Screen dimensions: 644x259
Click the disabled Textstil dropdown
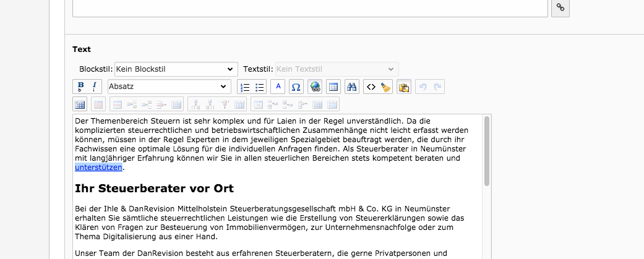pyautogui.click(x=336, y=69)
